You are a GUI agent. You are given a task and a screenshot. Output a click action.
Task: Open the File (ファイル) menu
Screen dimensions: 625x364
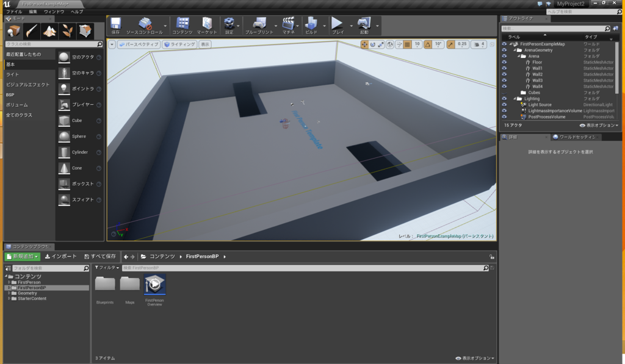pyautogui.click(x=14, y=12)
